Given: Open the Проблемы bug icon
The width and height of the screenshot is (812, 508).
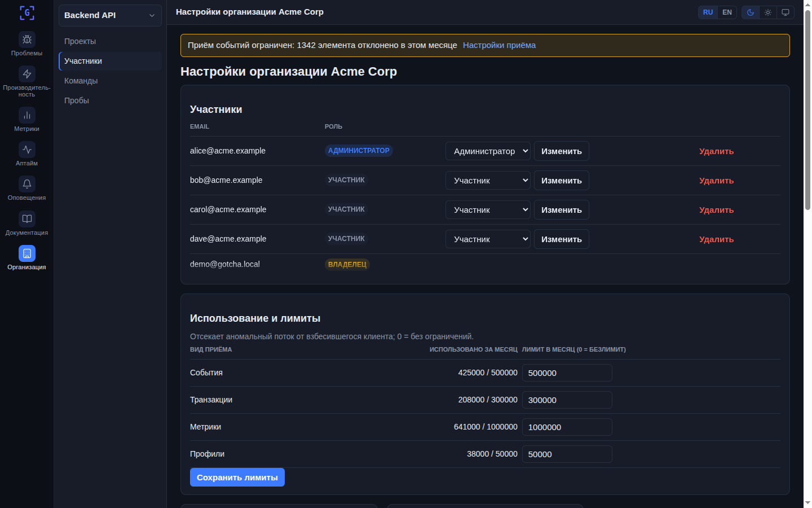Looking at the screenshot, I should pos(27,40).
